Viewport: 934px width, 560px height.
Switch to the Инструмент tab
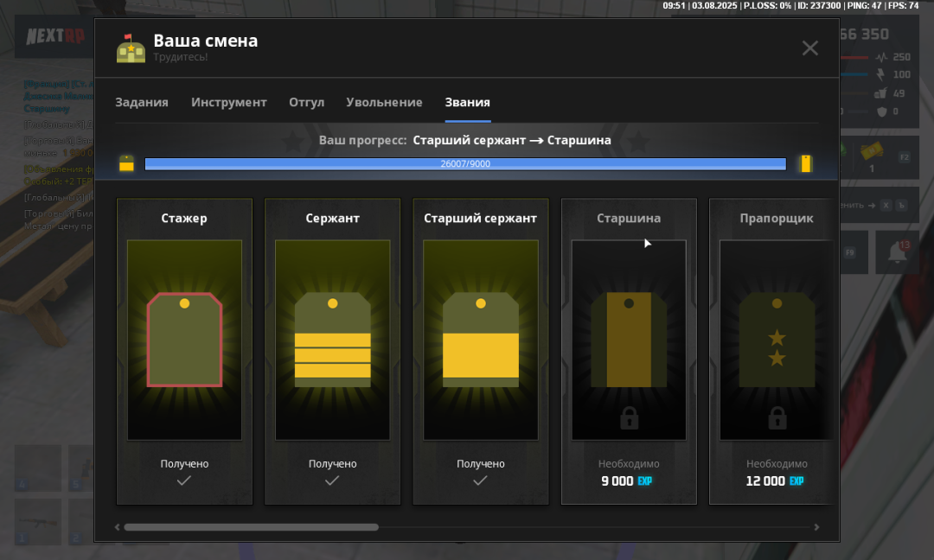click(228, 102)
